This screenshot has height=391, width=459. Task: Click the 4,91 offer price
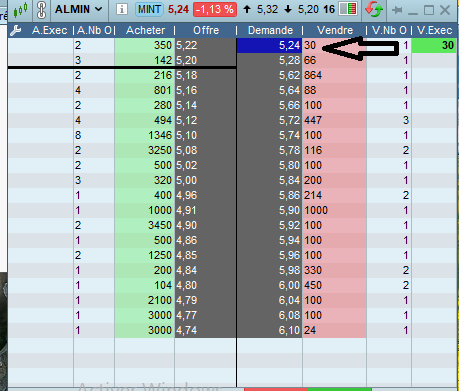pyautogui.click(x=187, y=210)
